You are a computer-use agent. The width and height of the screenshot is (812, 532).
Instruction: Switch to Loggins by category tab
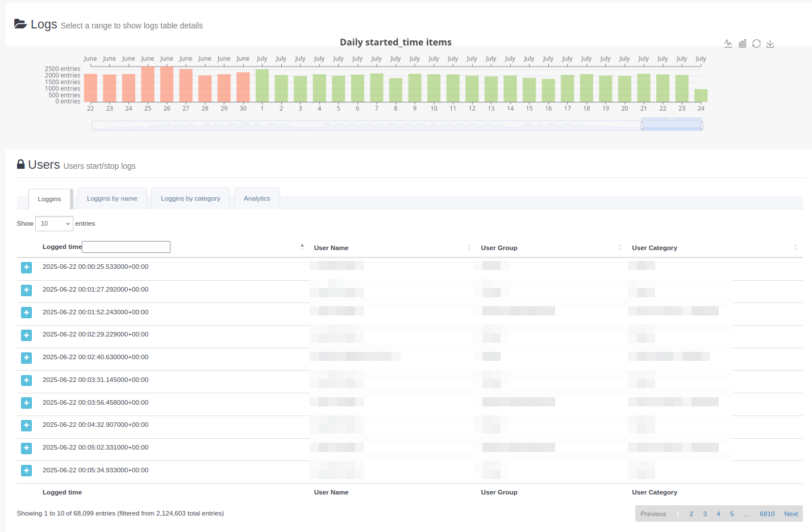[x=190, y=198]
